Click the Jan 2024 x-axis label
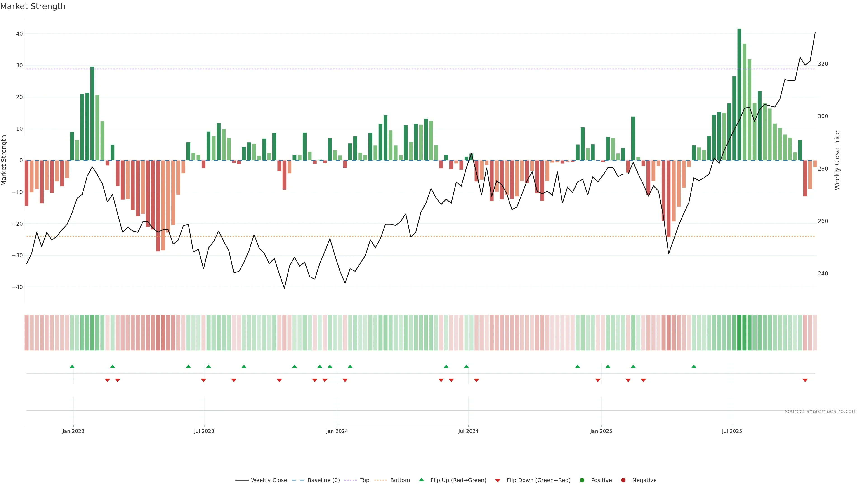The width and height of the screenshot is (868, 488). click(x=337, y=431)
